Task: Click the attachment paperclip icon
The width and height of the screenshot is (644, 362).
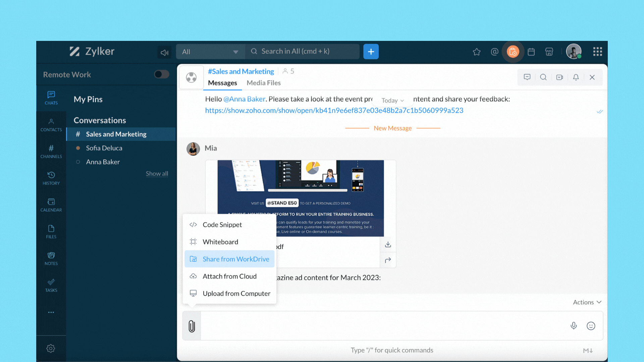Action: pyautogui.click(x=192, y=326)
